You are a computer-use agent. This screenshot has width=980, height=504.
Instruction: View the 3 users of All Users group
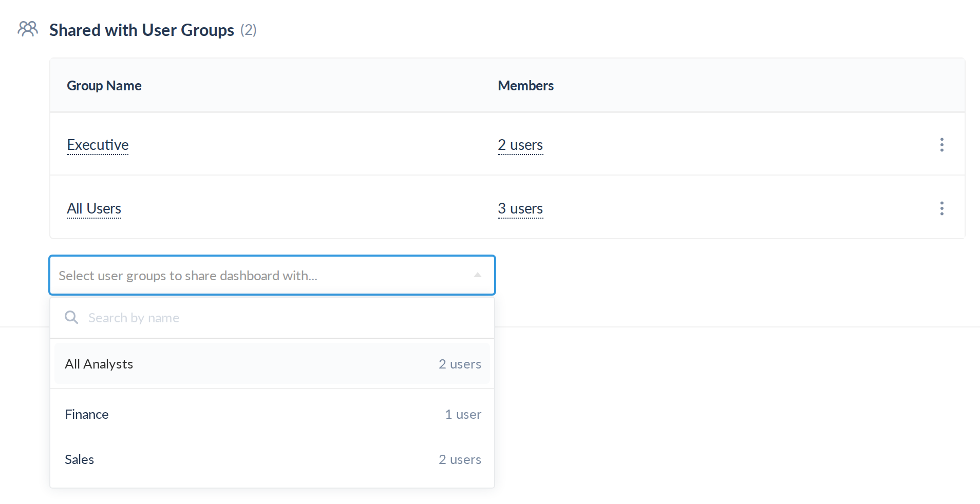pos(520,209)
